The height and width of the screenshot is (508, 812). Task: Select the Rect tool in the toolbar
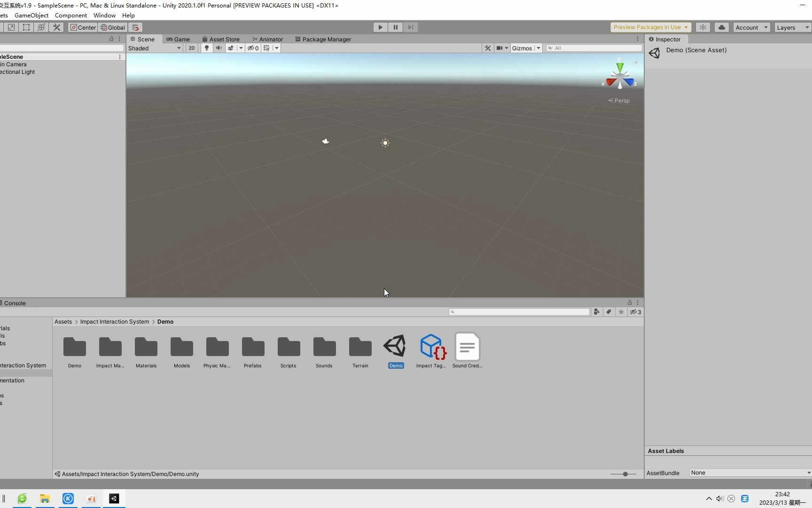[26, 27]
